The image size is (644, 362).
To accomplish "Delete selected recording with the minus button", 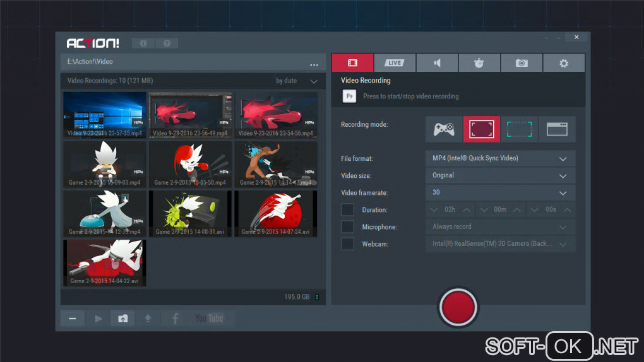I will pyautogui.click(x=72, y=318).
